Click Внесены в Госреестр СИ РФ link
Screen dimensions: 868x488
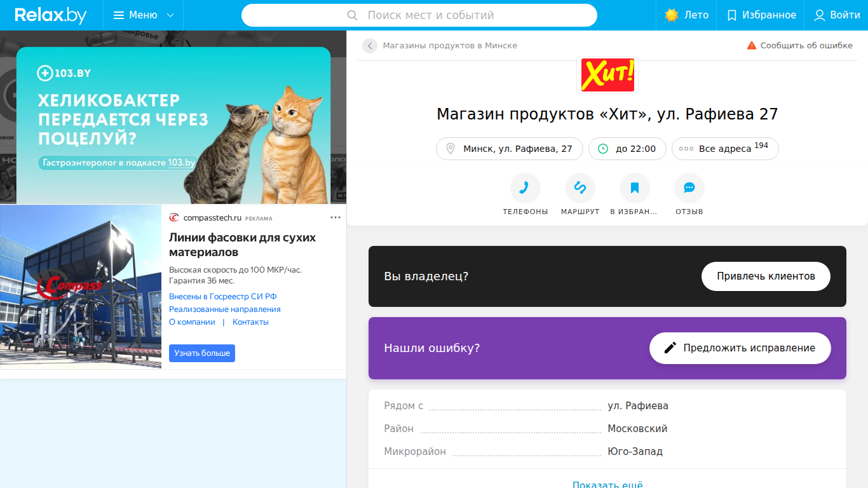point(223,297)
